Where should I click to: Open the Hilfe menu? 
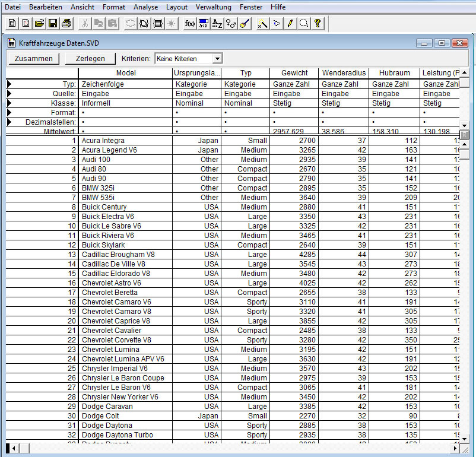tap(278, 7)
